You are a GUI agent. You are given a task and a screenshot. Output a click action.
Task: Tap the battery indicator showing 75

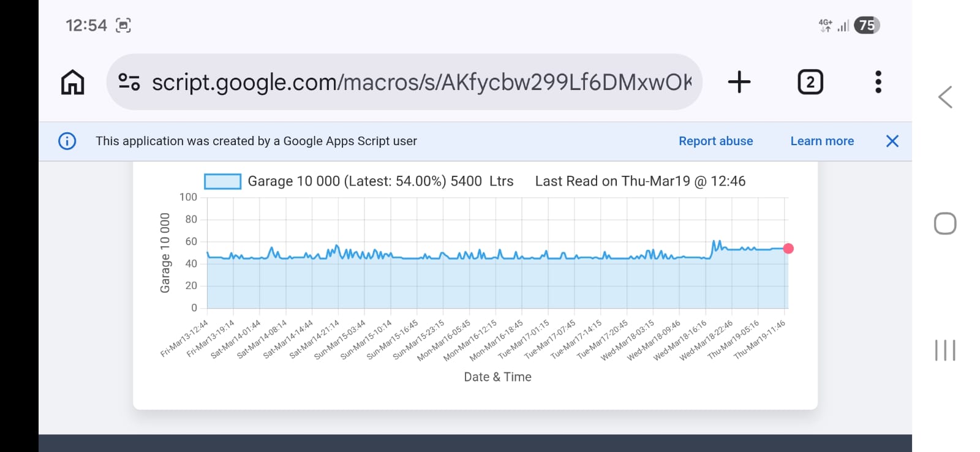click(867, 25)
